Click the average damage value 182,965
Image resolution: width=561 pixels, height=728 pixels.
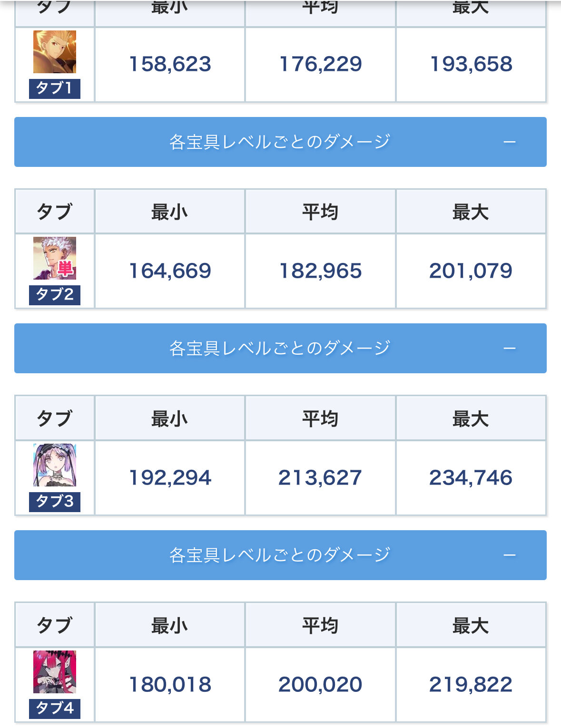click(x=320, y=271)
